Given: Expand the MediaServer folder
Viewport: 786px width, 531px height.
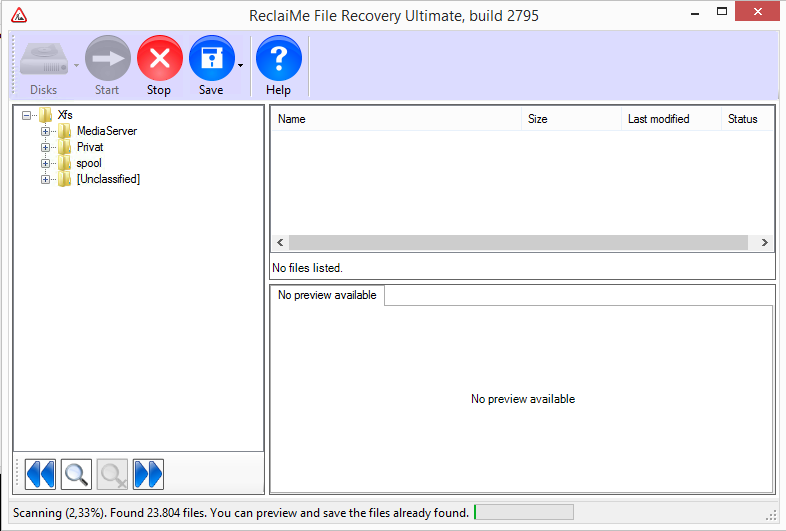Looking at the screenshot, I should (45, 131).
